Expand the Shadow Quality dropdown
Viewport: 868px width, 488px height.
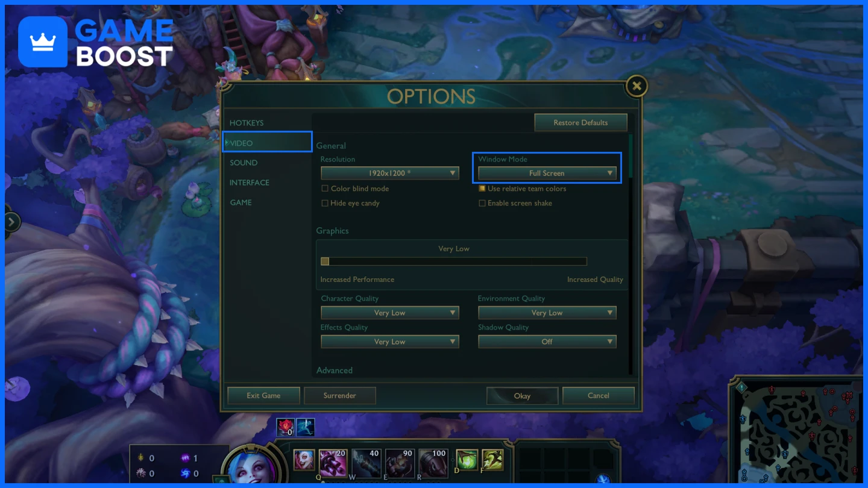(x=547, y=342)
